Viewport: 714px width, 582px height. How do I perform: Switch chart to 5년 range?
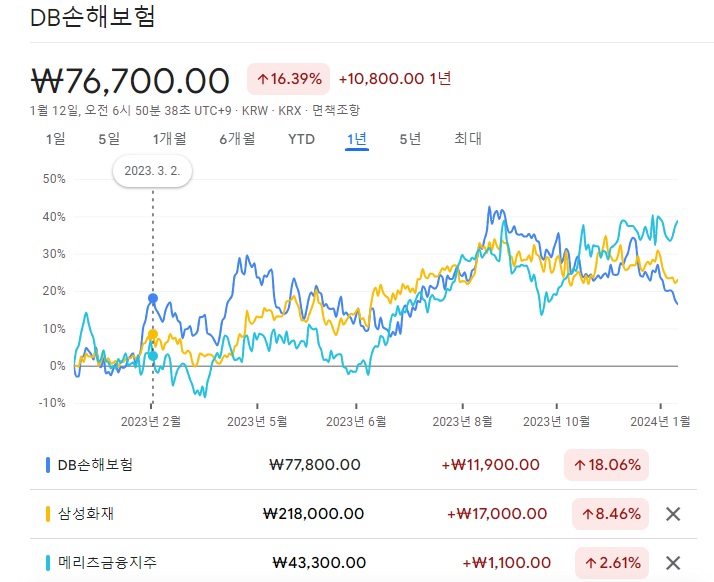click(x=410, y=139)
